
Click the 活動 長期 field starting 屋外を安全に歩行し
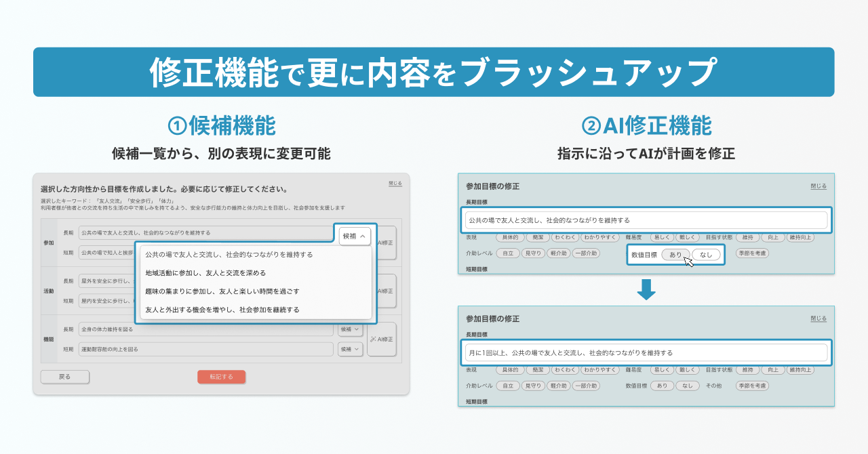[x=106, y=281]
